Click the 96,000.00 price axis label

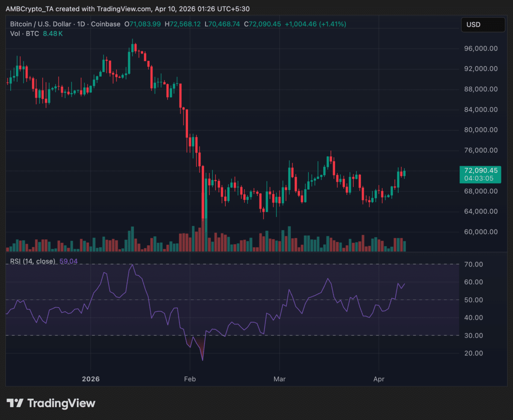pos(481,49)
